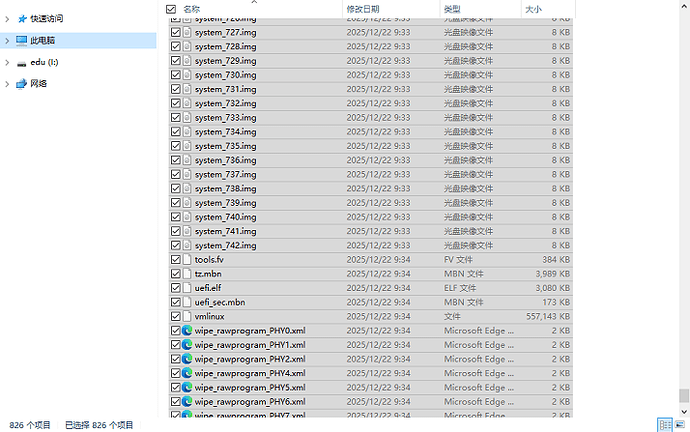The height and width of the screenshot is (432, 690).
Task: Sort by Date Modified (修改日期) column
Action: (x=363, y=8)
